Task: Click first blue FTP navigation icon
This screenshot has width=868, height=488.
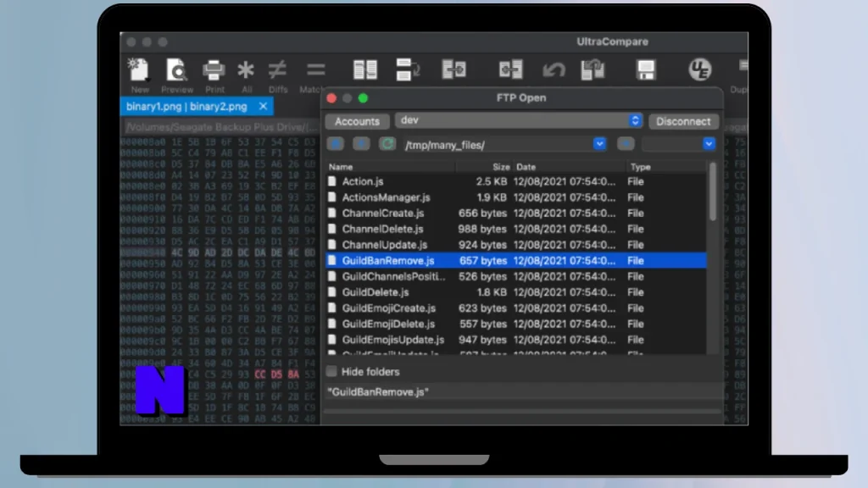Action: pyautogui.click(x=336, y=144)
